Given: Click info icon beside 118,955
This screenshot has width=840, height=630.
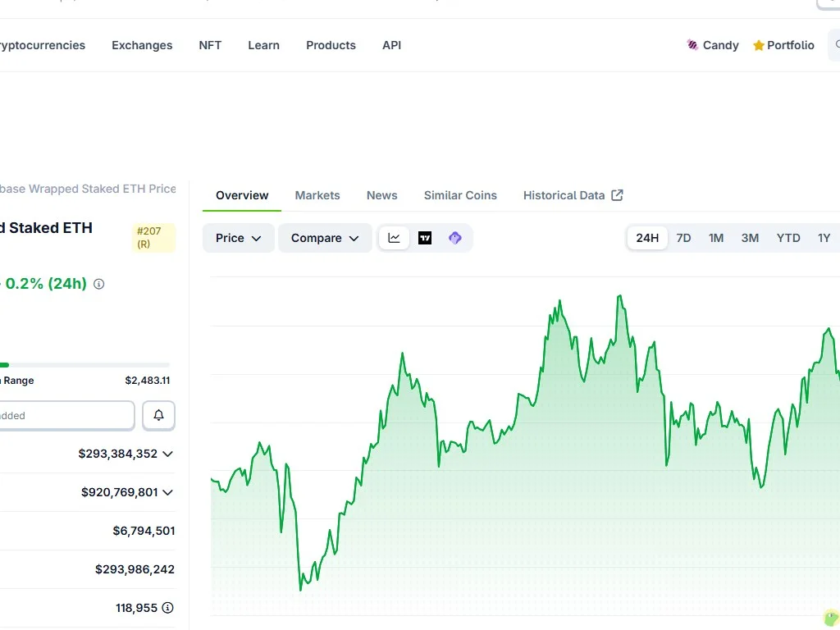Looking at the screenshot, I should click(167, 608).
